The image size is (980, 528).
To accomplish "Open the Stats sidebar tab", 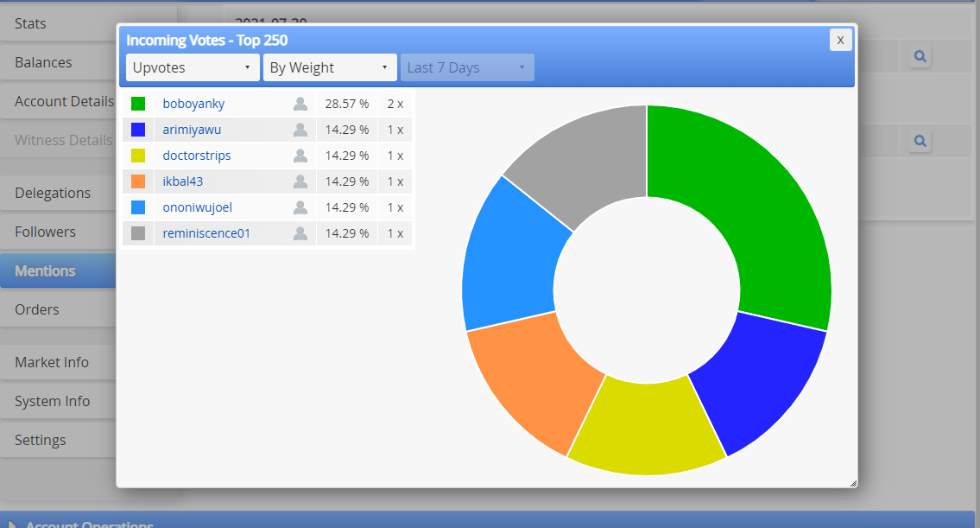I will pyautogui.click(x=58, y=24).
